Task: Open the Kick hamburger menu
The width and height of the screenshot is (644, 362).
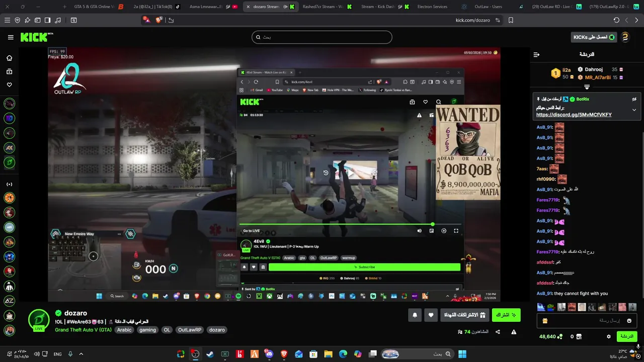Action: click(x=11, y=37)
